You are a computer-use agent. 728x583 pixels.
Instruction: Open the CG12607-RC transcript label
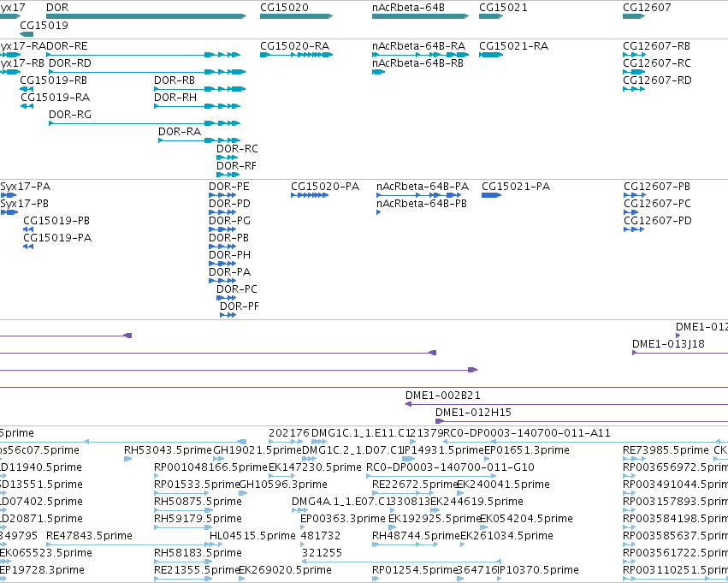657,63
